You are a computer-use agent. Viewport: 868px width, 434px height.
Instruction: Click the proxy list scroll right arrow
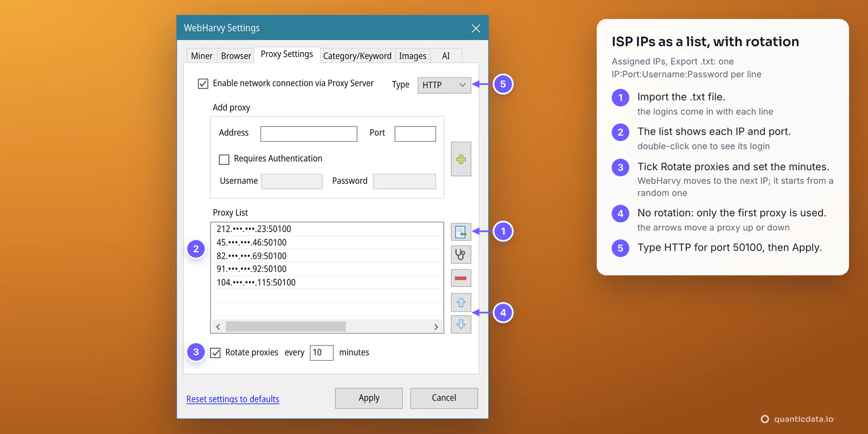pos(436,327)
